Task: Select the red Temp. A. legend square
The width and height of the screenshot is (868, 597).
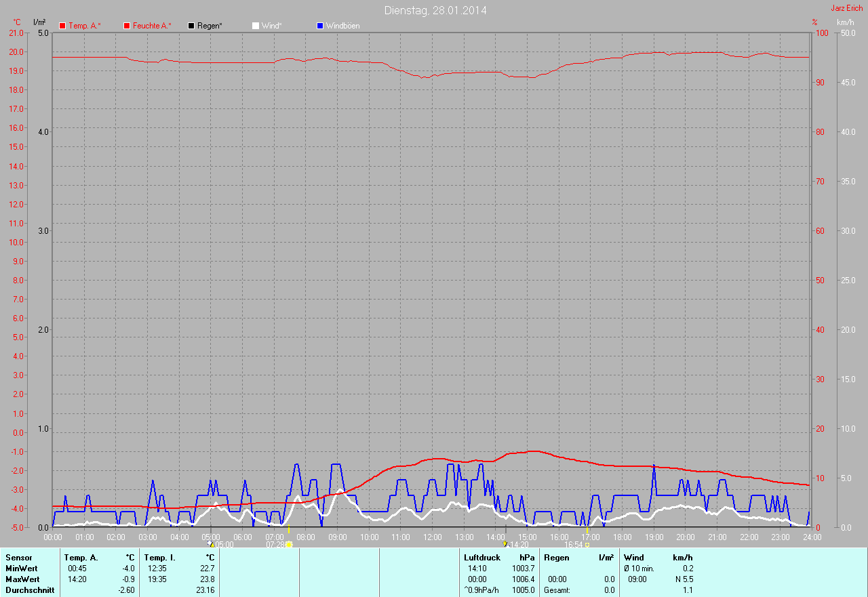Action: [62, 26]
